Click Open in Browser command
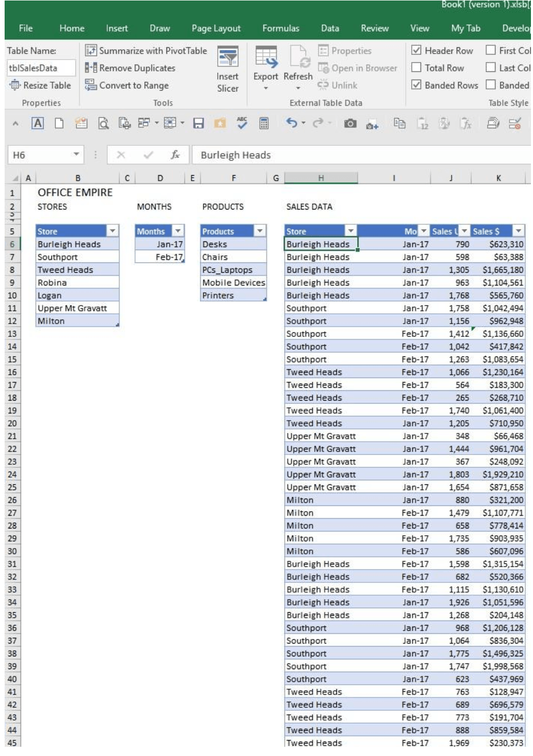The image size is (533, 756). click(x=357, y=68)
